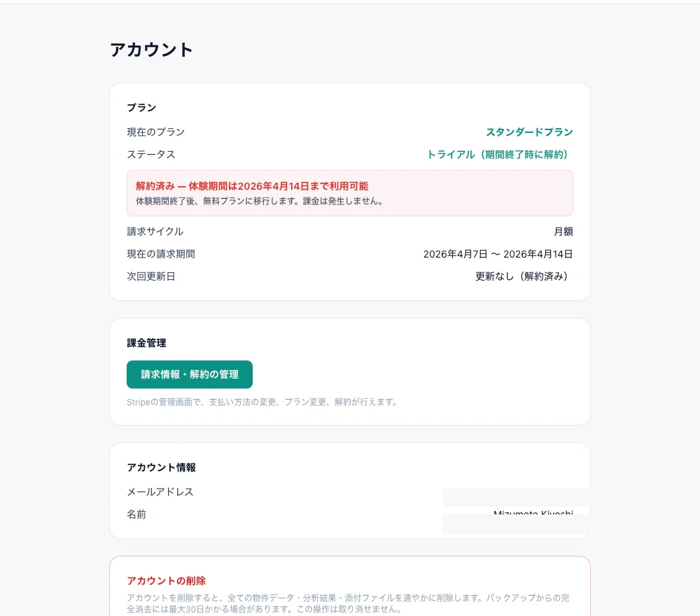Click the メールアドレス field
This screenshot has height=616, width=700.
pos(160,491)
